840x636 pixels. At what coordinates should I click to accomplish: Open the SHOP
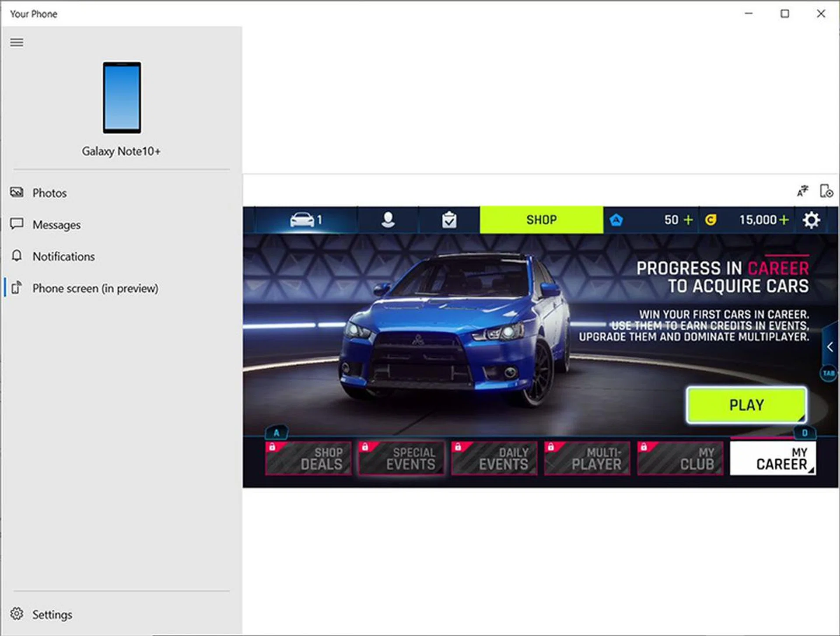(x=542, y=220)
